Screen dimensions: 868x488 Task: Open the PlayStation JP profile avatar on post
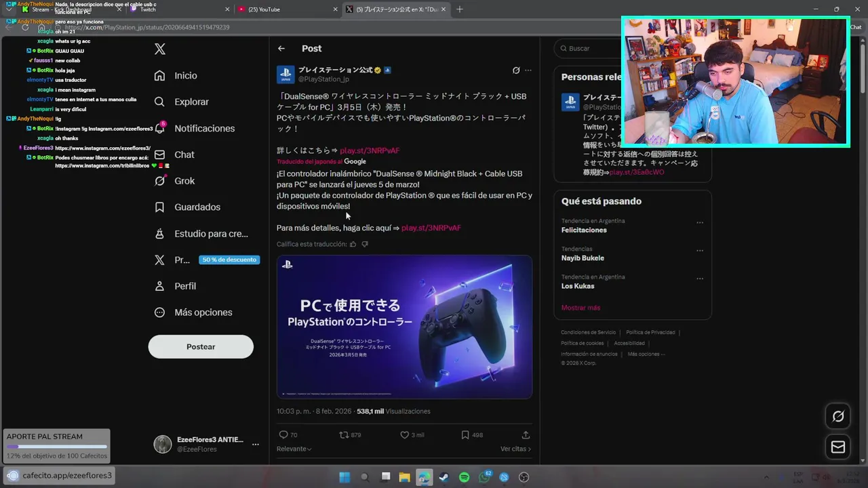pyautogui.click(x=285, y=75)
